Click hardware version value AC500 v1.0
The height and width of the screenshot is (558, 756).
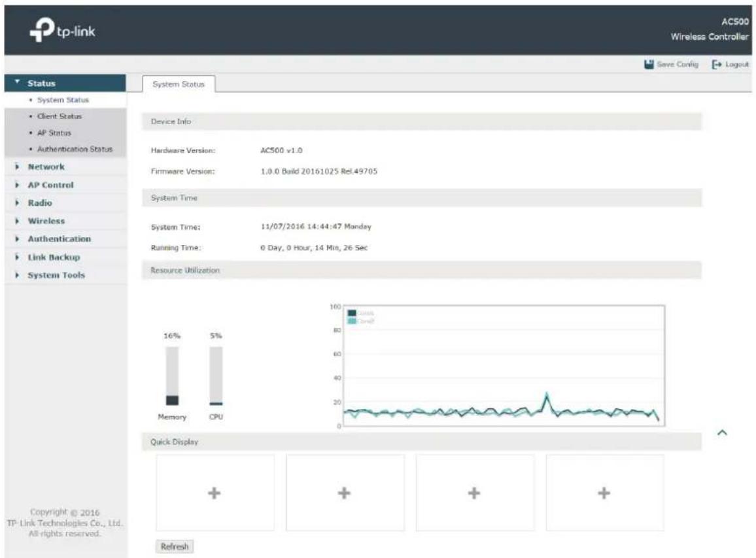pos(282,150)
